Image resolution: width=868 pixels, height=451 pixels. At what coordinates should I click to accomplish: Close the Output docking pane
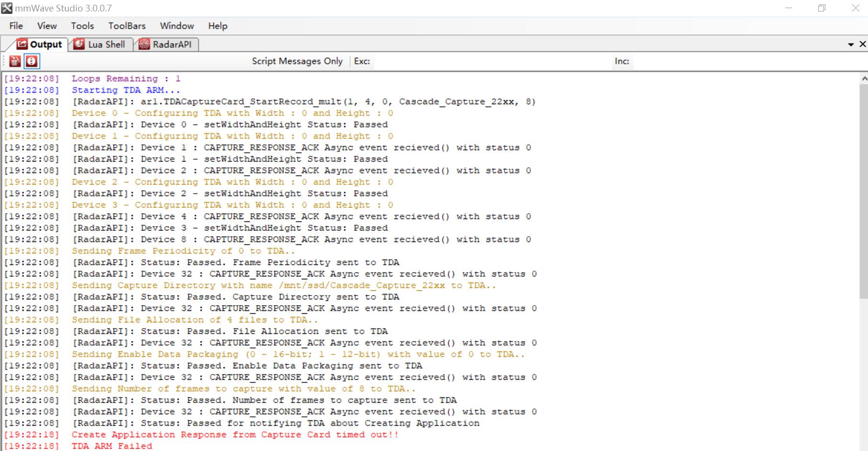point(863,44)
